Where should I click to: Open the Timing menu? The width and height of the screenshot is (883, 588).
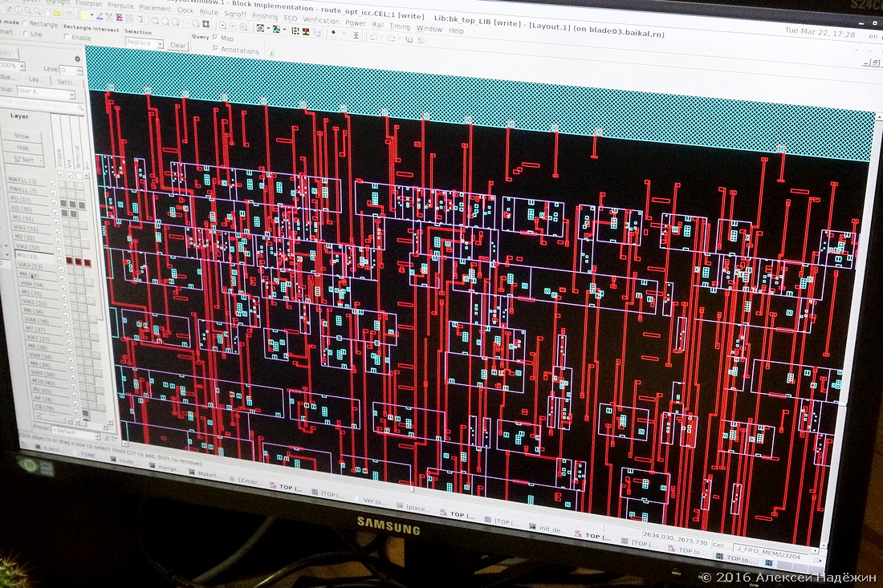[x=399, y=26]
